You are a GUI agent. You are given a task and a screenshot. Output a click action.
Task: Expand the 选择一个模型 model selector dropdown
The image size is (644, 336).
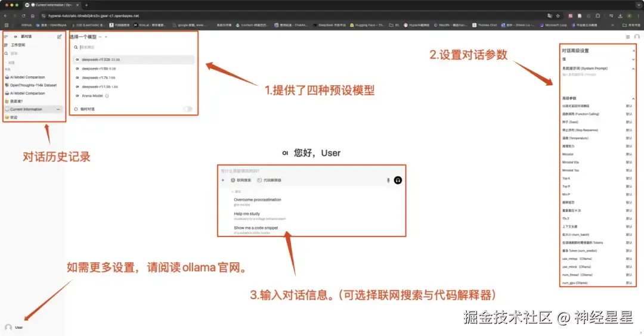tap(85, 37)
